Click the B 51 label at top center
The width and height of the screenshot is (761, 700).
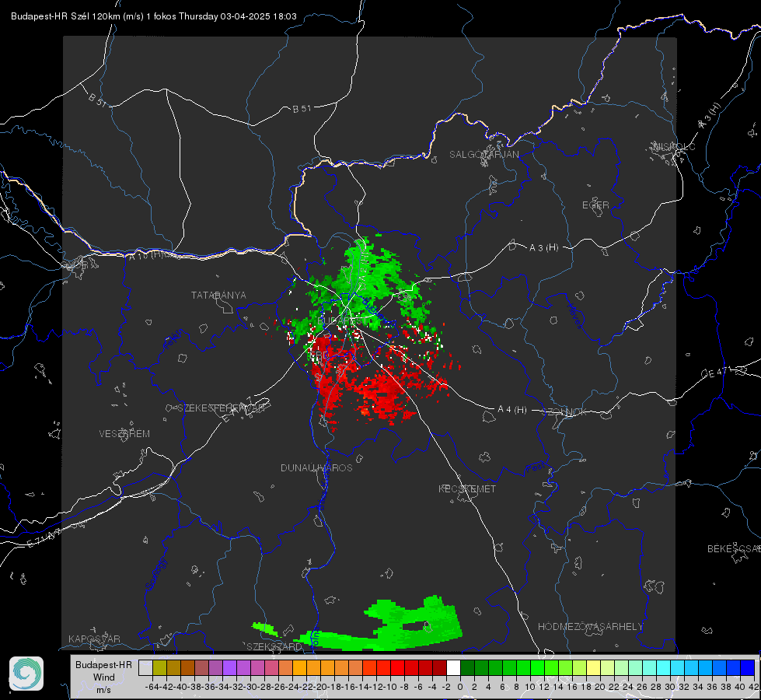pyautogui.click(x=302, y=109)
